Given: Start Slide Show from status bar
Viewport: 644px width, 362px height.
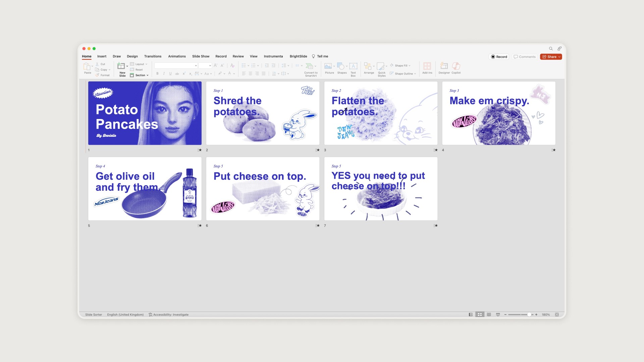Looking at the screenshot, I should click(x=498, y=315).
